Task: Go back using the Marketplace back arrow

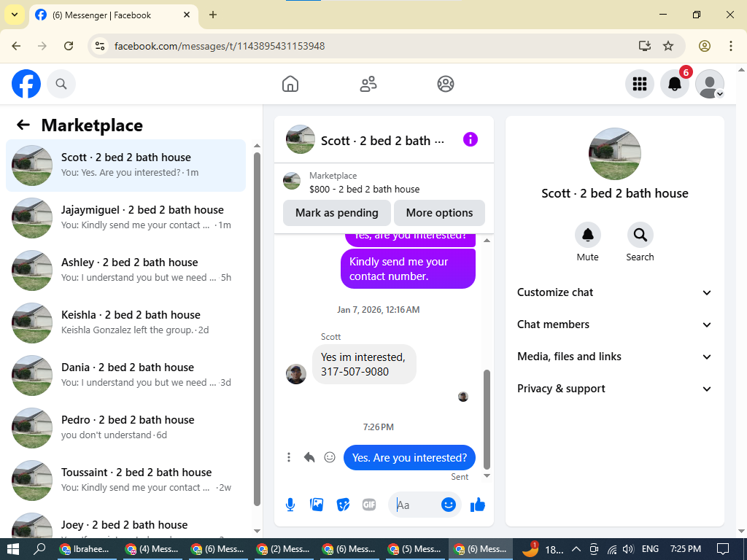Action: 23,125
